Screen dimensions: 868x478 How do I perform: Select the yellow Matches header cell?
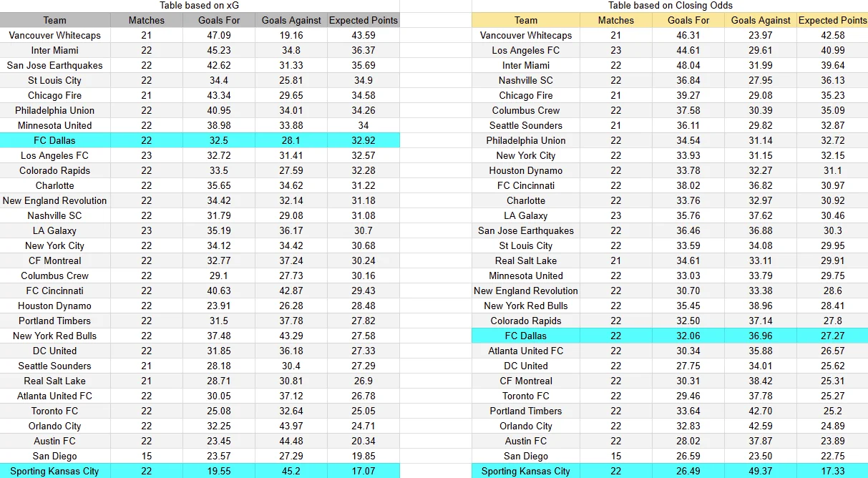click(x=616, y=20)
